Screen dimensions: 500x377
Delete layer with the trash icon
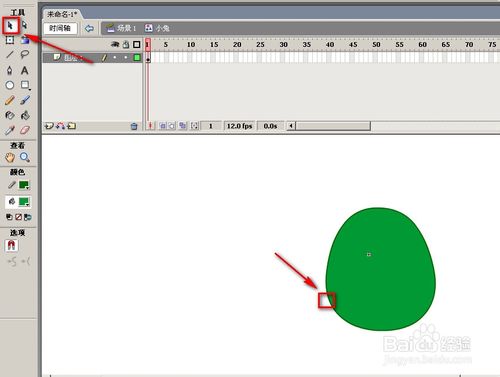point(134,126)
